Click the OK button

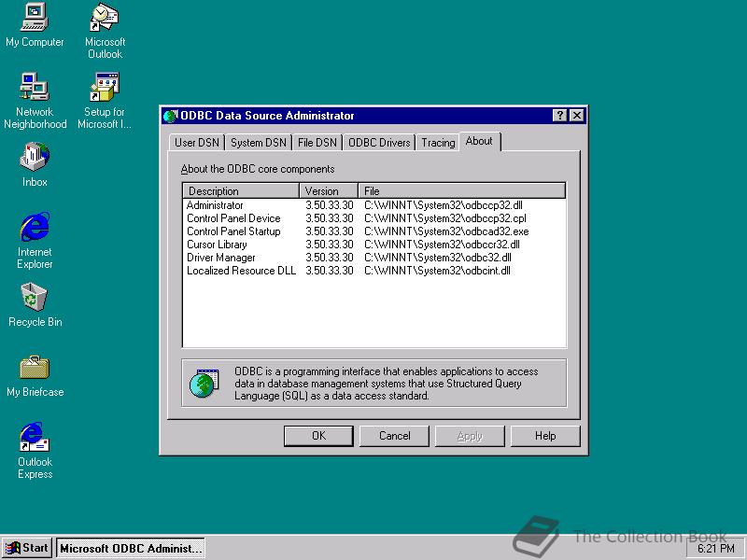(x=318, y=436)
